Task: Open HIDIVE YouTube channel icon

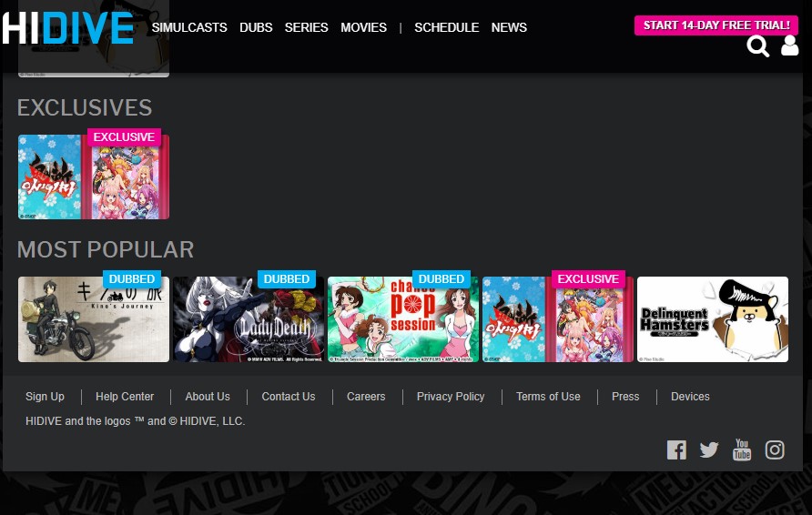Action: click(742, 449)
